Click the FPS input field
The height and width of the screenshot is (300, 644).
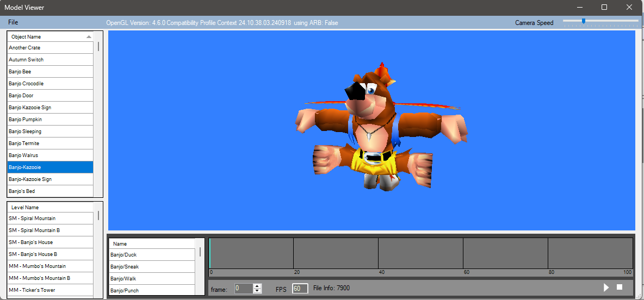click(300, 289)
